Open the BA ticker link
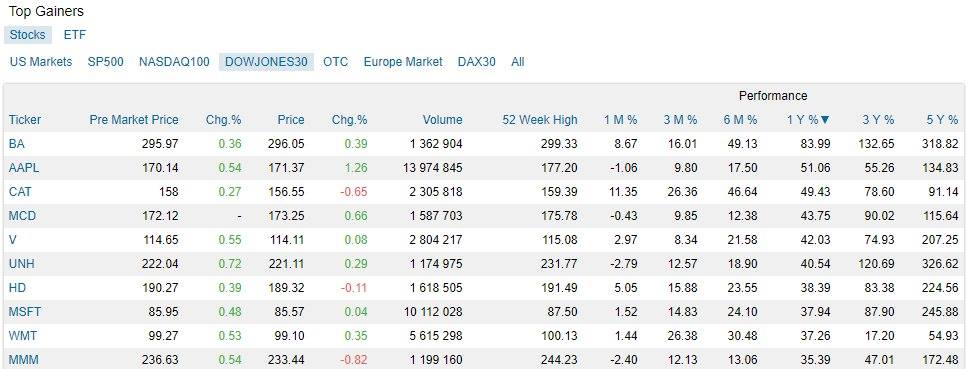Image resolution: width=974 pixels, height=369 pixels. [17, 144]
